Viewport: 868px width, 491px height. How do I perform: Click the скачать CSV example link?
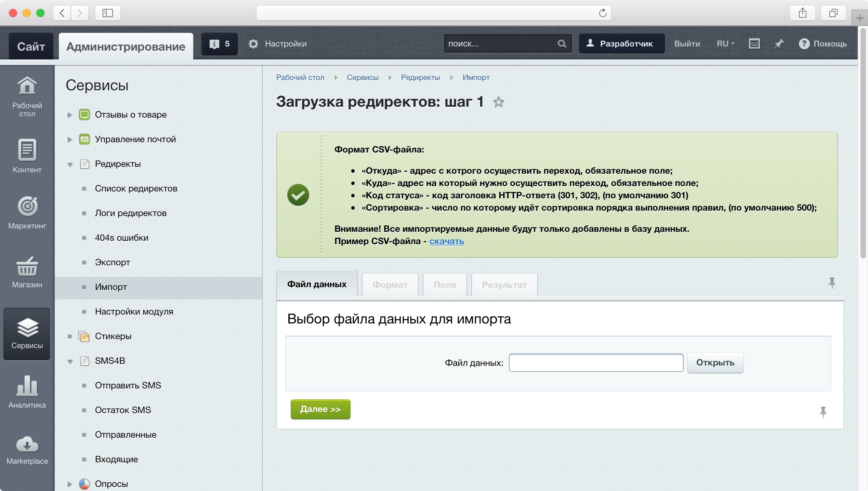(446, 241)
